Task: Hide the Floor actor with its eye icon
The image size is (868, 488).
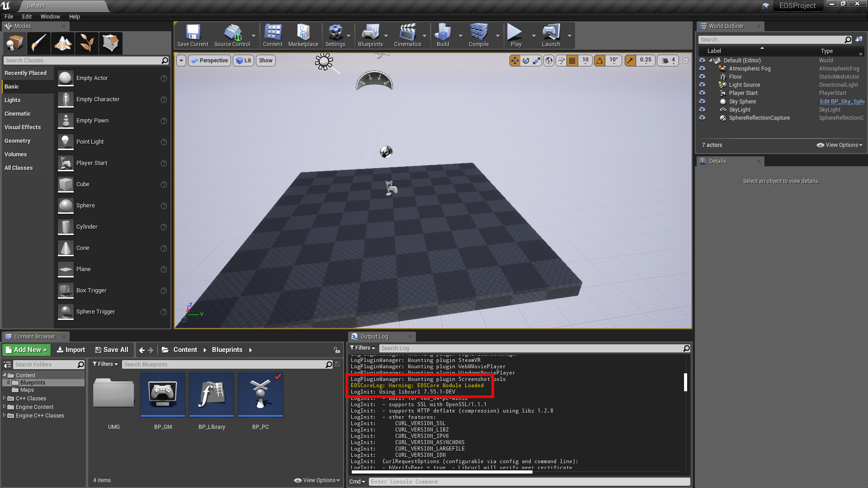Action: 702,77
